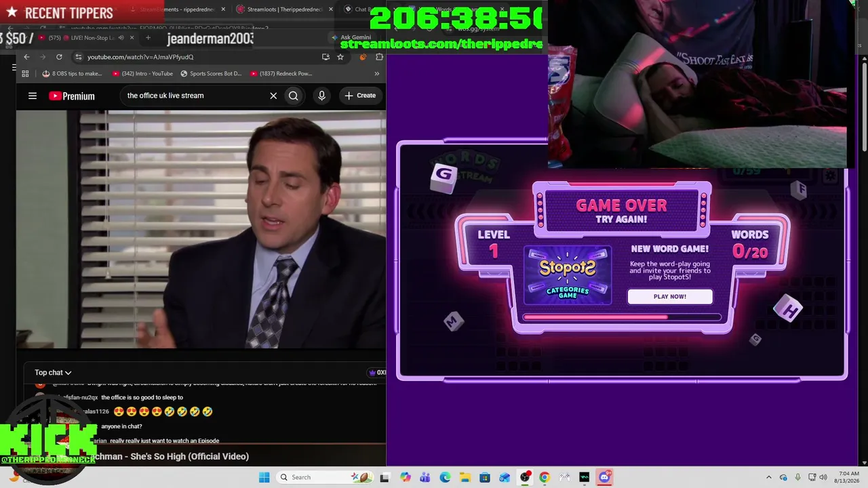This screenshot has width=868, height=488.
Task: Start voice search with the microphone
Action: click(321, 96)
